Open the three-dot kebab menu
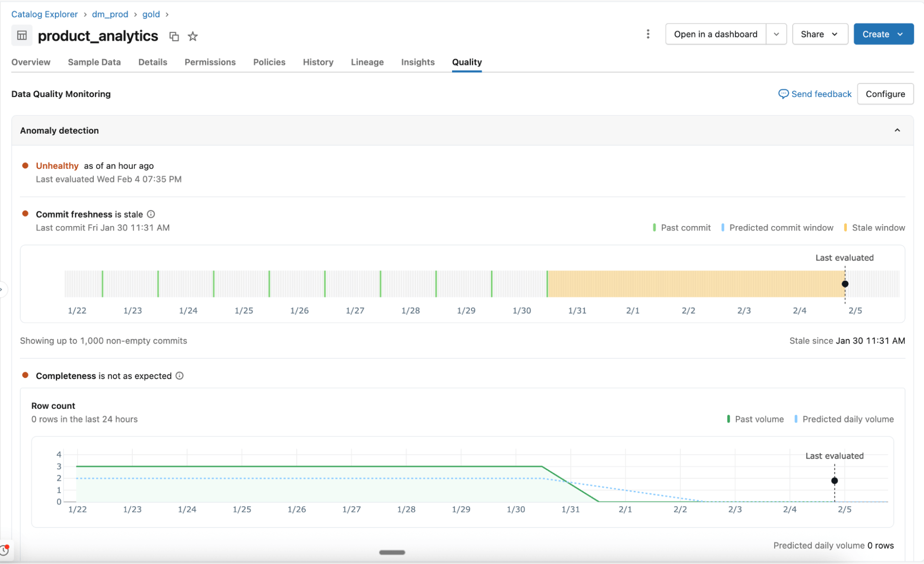This screenshot has height=564, width=924. coord(648,34)
